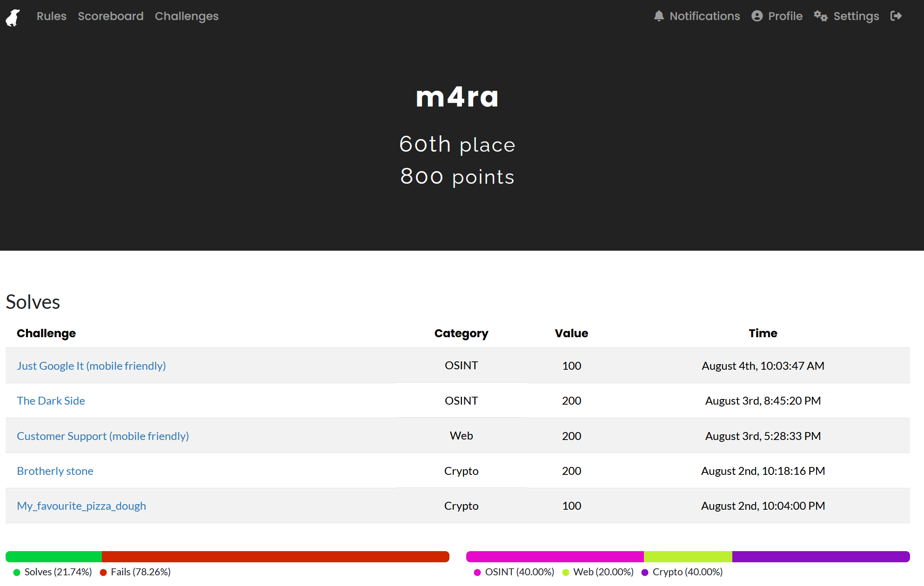The image size is (924, 586).
Task: Click the Crypto (40.00%) legend entry
Action: (x=682, y=572)
